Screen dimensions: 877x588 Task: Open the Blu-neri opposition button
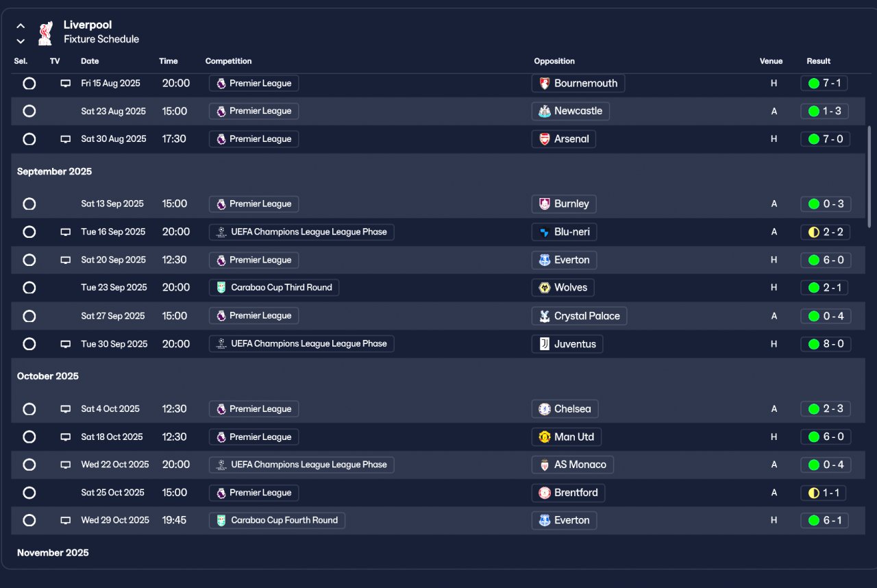[564, 232]
